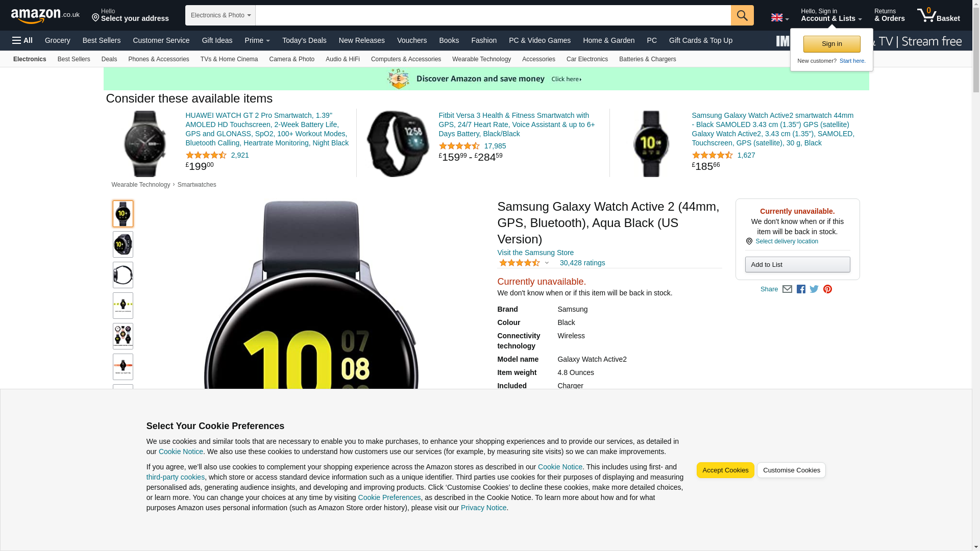The width and height of the screenshot is (980, 551).
Task: Go to Amazon.co.uk home logo
Action: point(45,15)
